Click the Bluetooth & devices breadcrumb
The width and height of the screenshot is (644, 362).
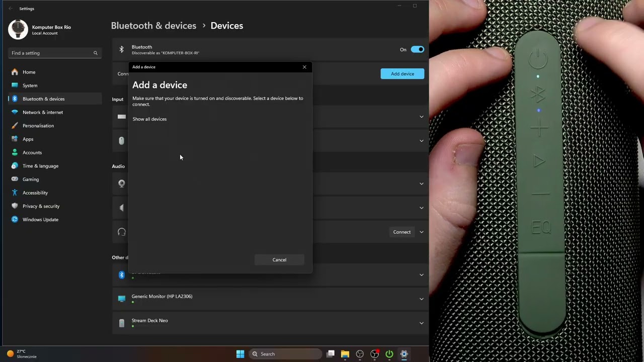153,26
